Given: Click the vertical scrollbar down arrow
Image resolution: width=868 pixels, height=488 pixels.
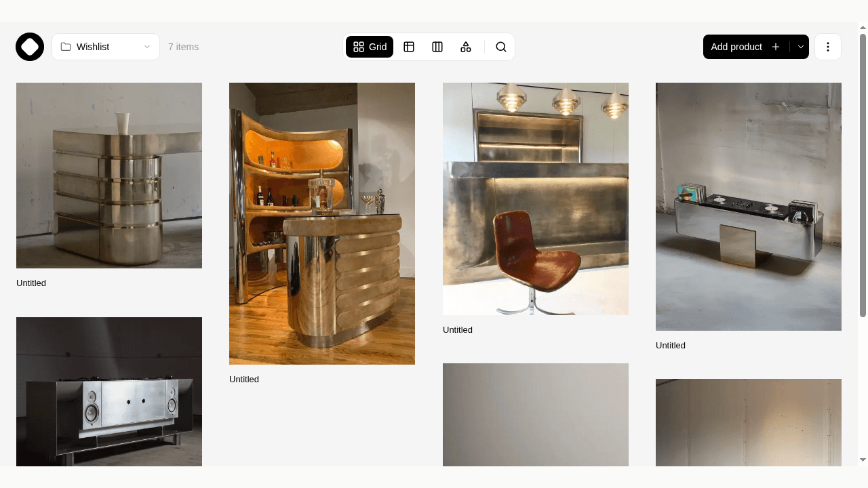Looking at the screenshot, I should pyautogui.click(x=863, y=460).
